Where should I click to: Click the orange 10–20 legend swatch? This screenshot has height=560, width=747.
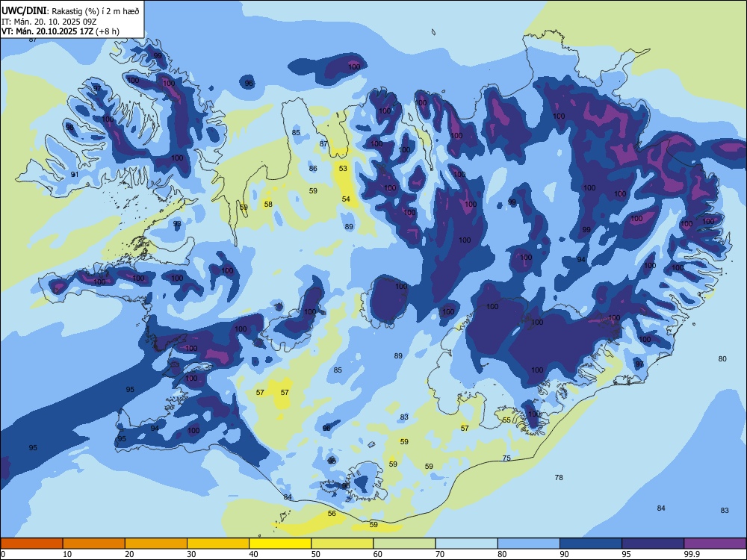(94, 544)
